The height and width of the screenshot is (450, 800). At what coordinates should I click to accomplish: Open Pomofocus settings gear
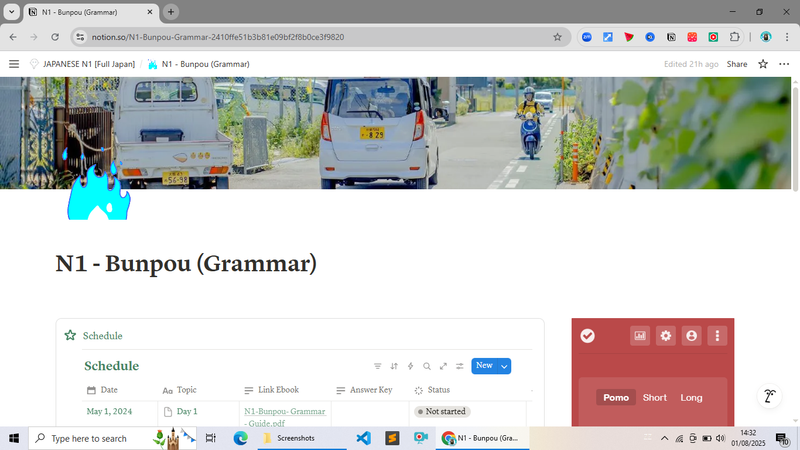coord(666,336)
